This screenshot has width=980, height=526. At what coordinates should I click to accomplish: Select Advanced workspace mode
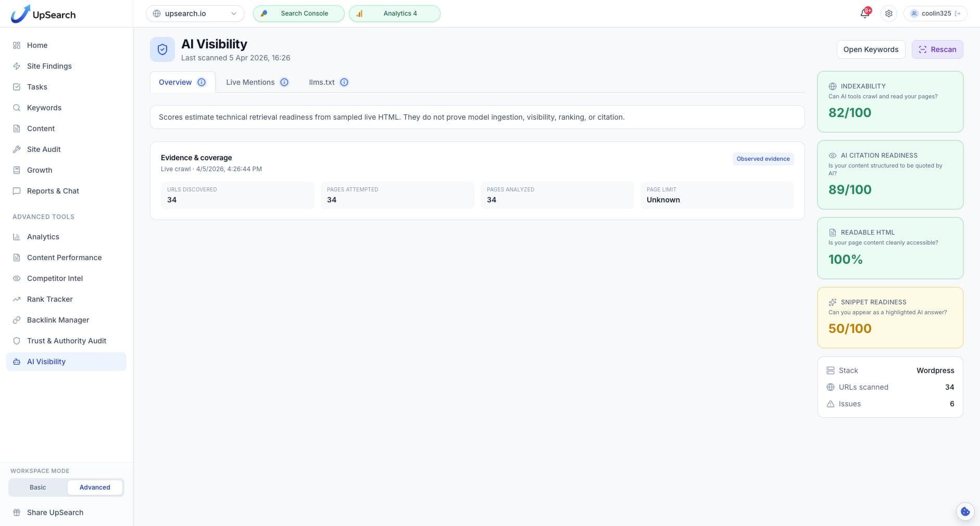point(95,487)
